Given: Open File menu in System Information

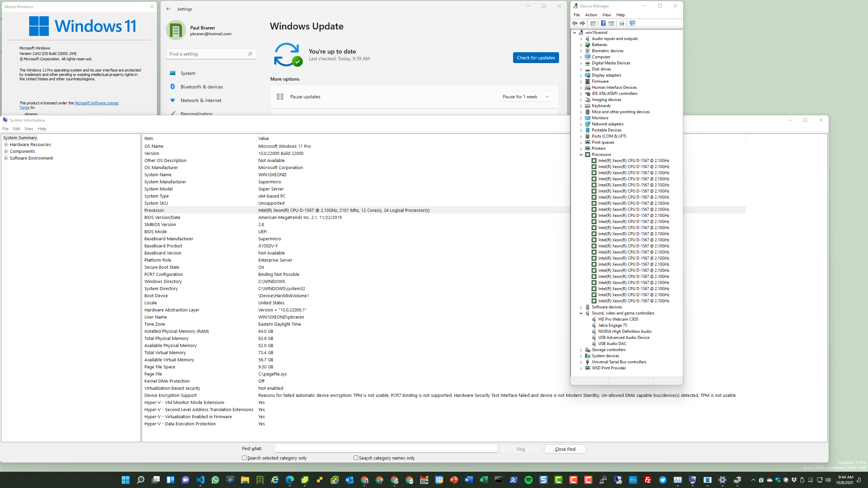Looking at the screenshot, I should (5, 129).
